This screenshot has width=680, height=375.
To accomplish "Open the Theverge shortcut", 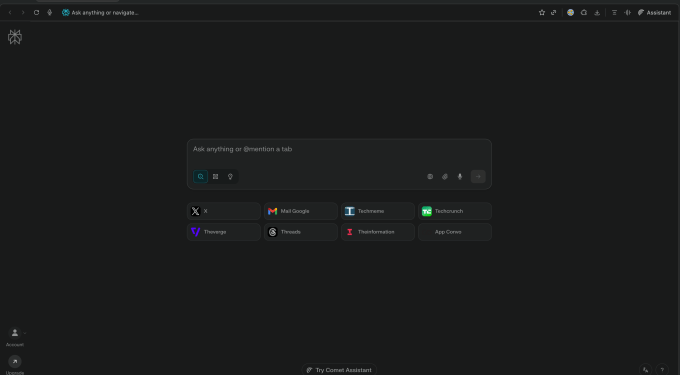I will (x=224, y=232).
